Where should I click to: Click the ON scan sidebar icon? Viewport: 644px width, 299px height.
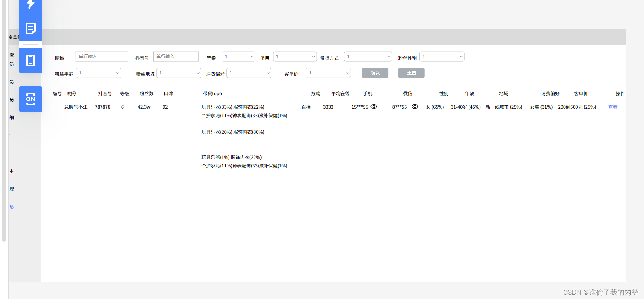[31, 99]
